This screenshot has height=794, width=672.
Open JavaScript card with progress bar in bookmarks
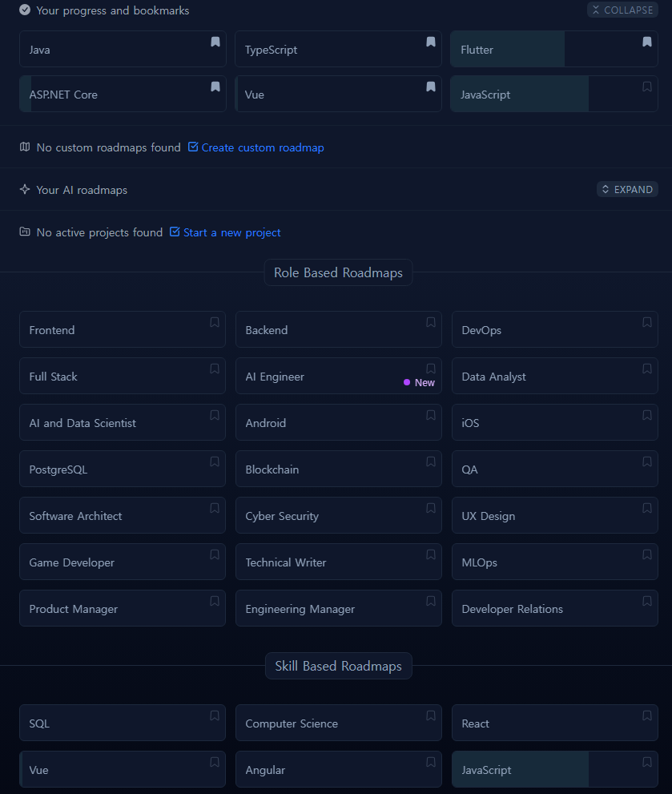click(554, 95)
